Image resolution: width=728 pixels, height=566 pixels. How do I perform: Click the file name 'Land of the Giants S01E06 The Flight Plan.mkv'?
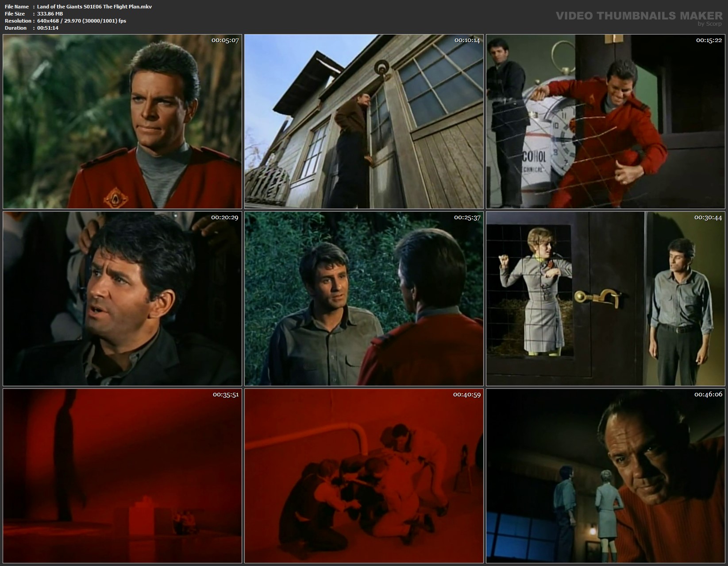pos(94,7)
